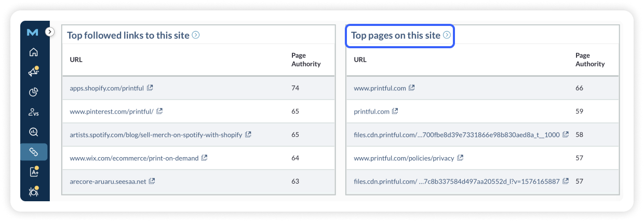Click the Moz logo in the sidebar
Viewport: 644px width, 222px height.
pos(32,32)
